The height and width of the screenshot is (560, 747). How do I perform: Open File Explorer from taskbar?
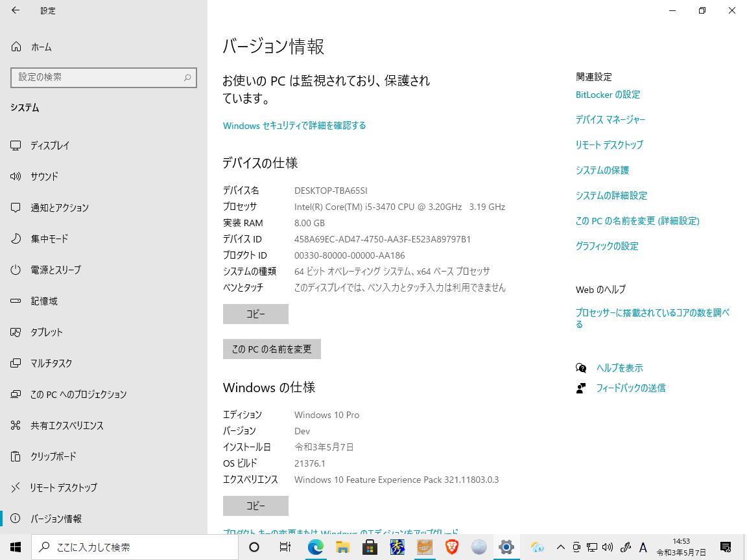point(342,547)
